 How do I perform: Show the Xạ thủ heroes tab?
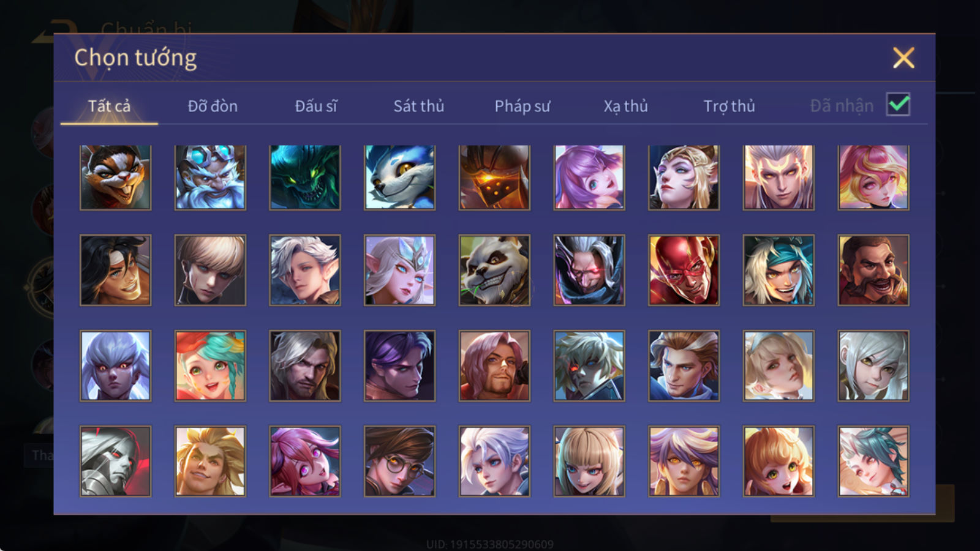point(625,106)
